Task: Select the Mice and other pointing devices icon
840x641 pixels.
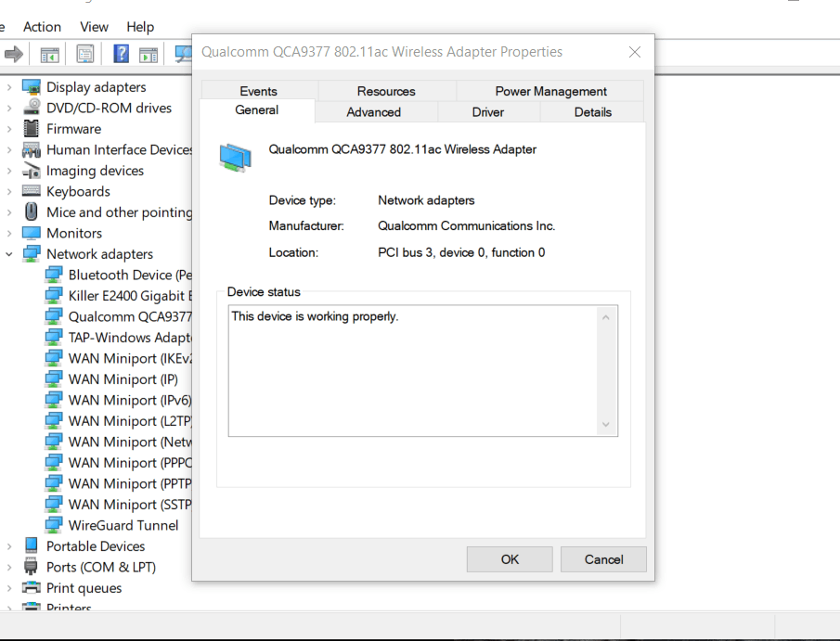Action: tap(32, 212)
